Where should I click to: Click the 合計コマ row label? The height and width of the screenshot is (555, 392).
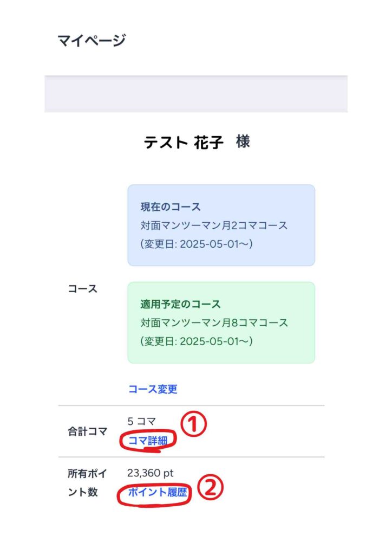[x=87, y=431]
